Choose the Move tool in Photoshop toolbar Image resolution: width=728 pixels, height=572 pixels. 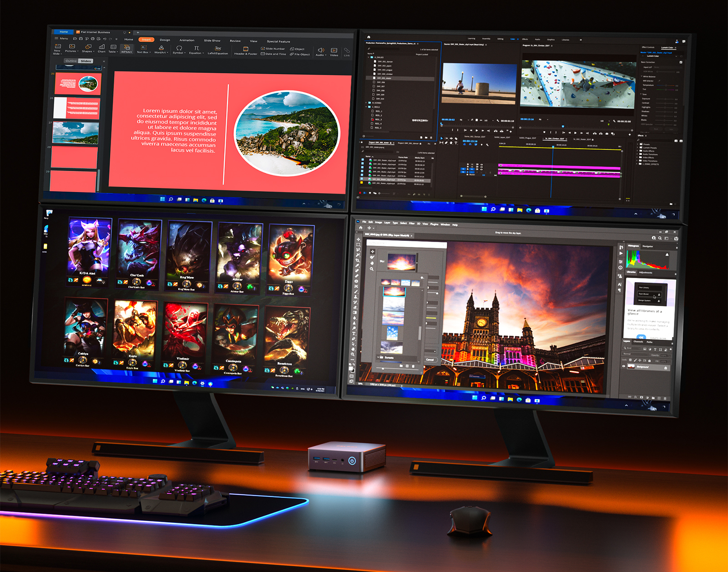(x=359, y=239)
